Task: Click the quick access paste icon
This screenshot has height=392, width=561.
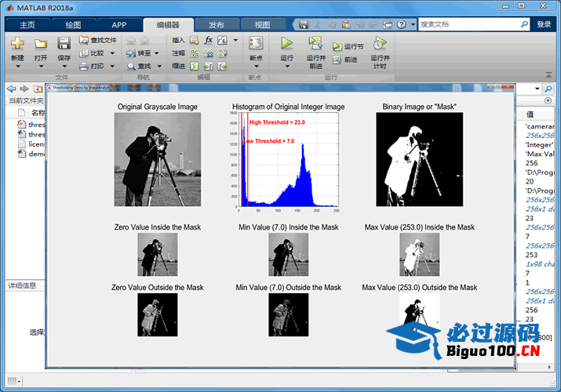Action: coord(346,24)
